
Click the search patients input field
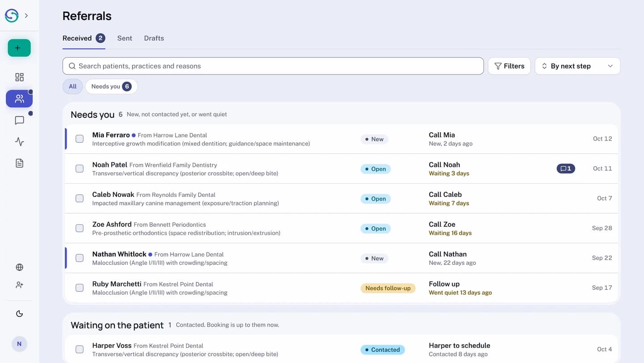[273, 66]
